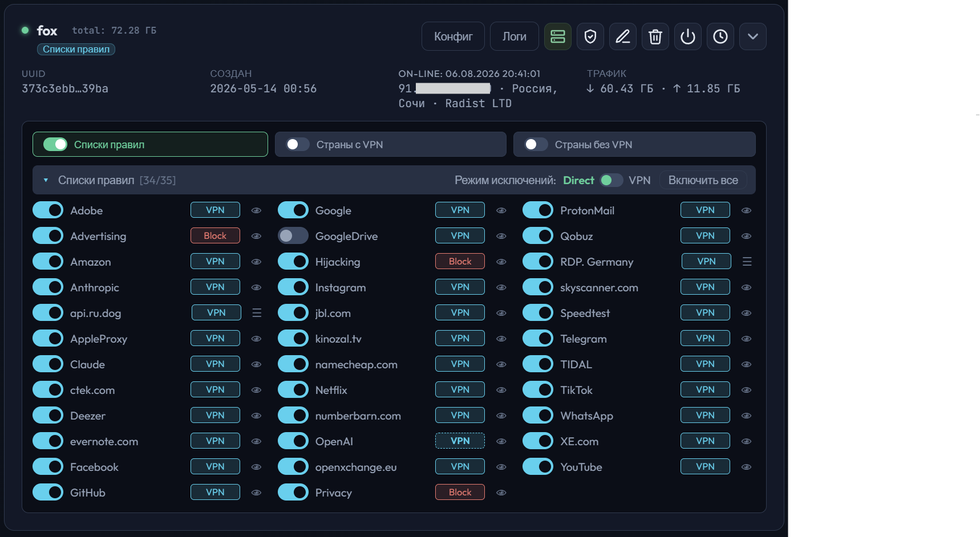Select the Страны с VPN tab

point(390,144)
